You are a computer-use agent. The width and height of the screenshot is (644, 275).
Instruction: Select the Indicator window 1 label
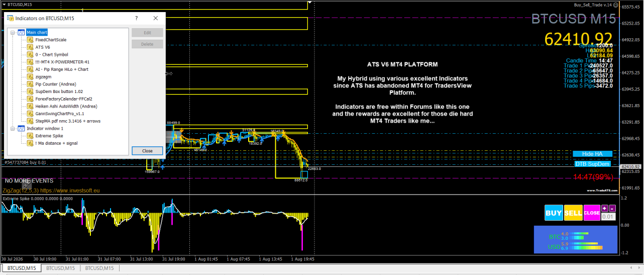(x=45, y=129)
